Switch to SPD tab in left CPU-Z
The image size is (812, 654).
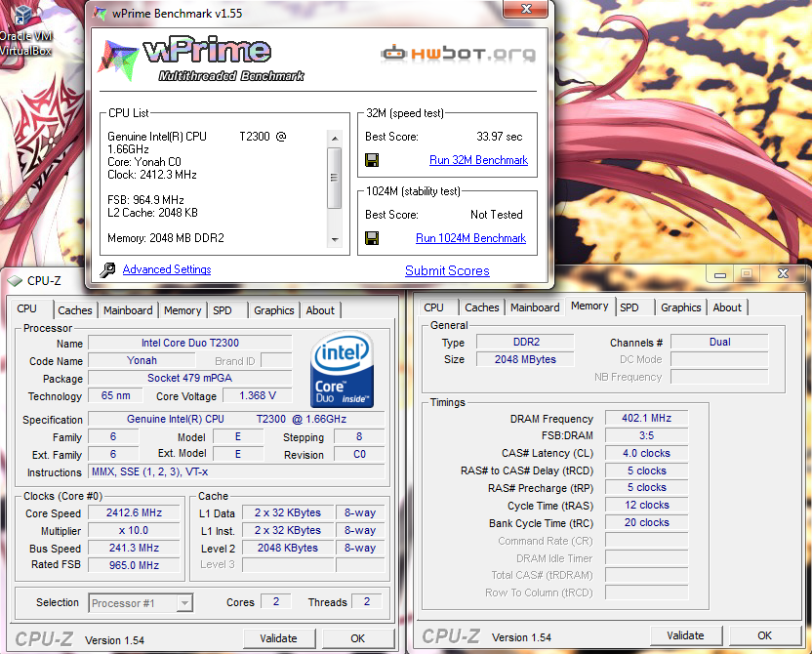click(x=223, y=310)
